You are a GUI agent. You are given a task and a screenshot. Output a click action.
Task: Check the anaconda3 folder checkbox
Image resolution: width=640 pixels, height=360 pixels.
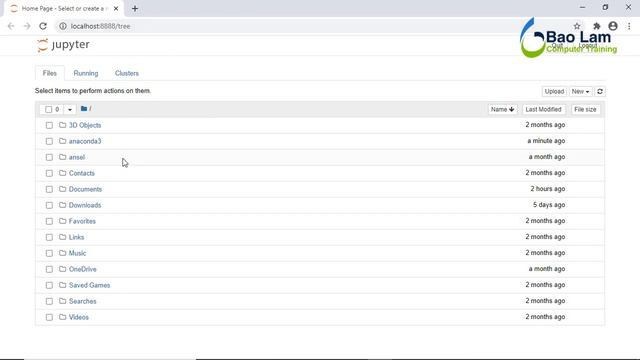point(49,141)
